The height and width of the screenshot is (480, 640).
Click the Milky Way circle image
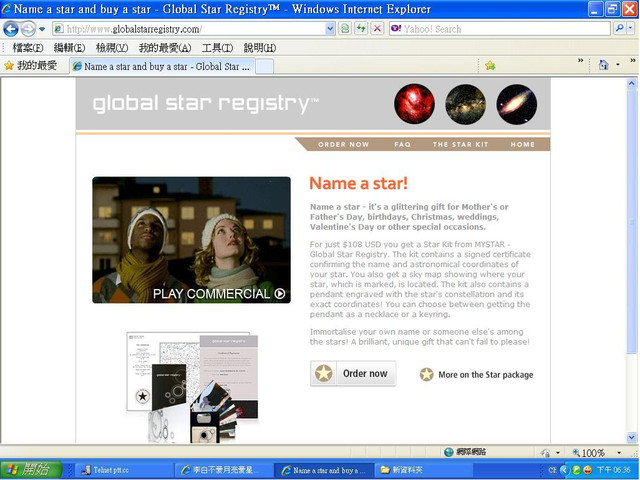(465, 104)
